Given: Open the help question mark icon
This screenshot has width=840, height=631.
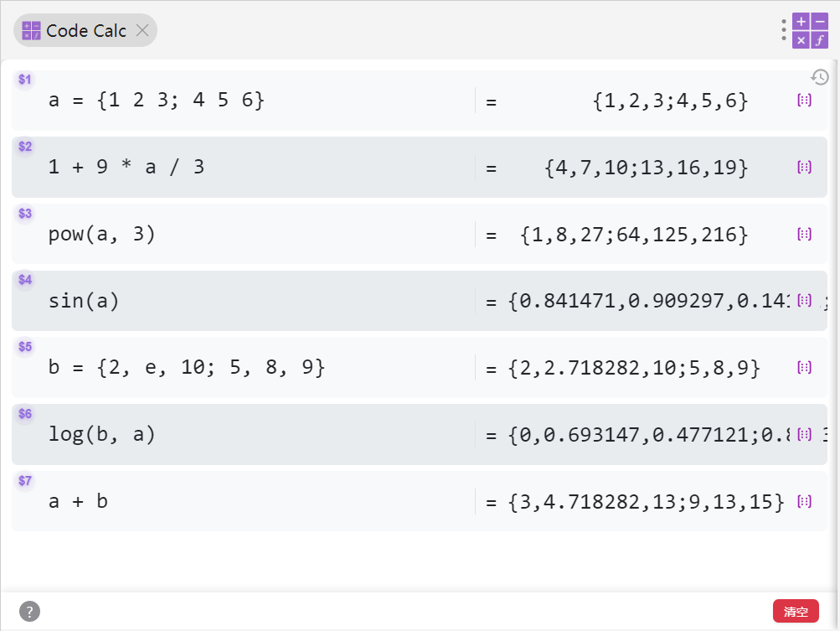Looking at the screenshot, I should tap(29, 612).
